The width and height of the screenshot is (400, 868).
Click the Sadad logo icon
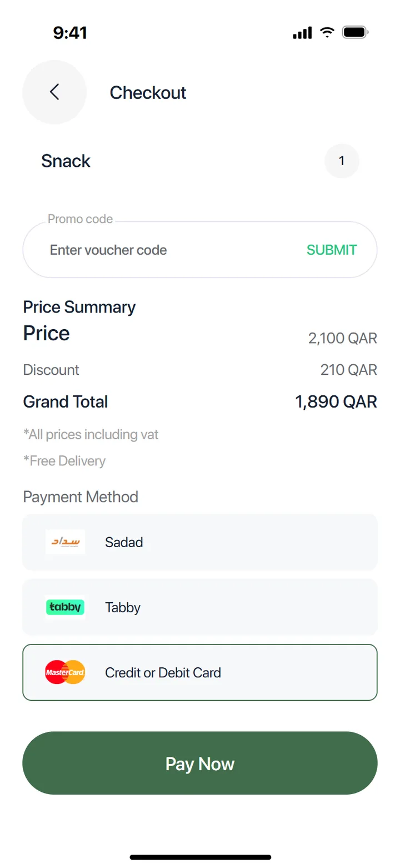click(66, 542)
